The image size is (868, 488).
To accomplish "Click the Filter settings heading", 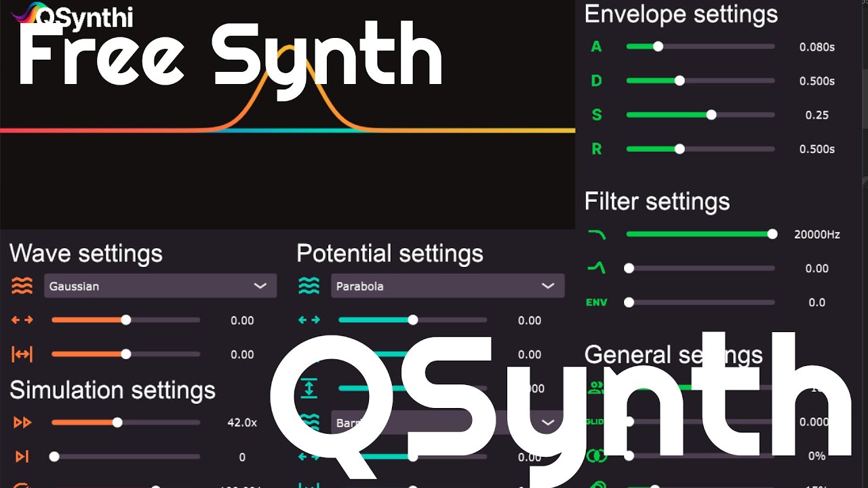I will pyautogui.click(x=657, y=201).
